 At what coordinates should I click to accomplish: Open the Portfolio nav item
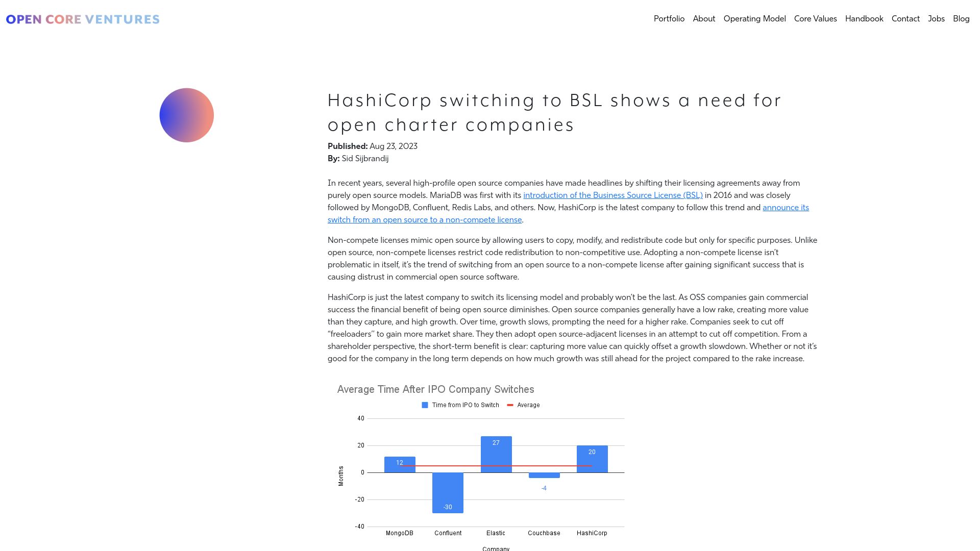click(669, 19)
